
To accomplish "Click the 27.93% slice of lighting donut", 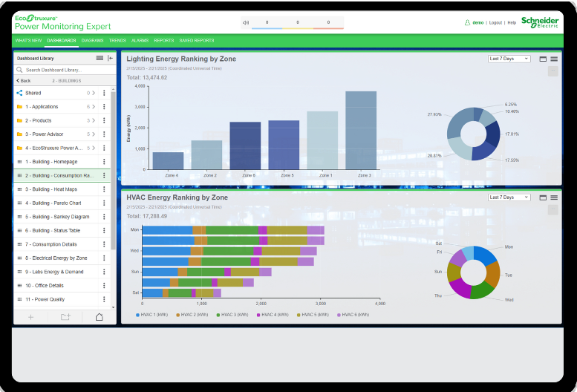I will (x=457, y=123).
